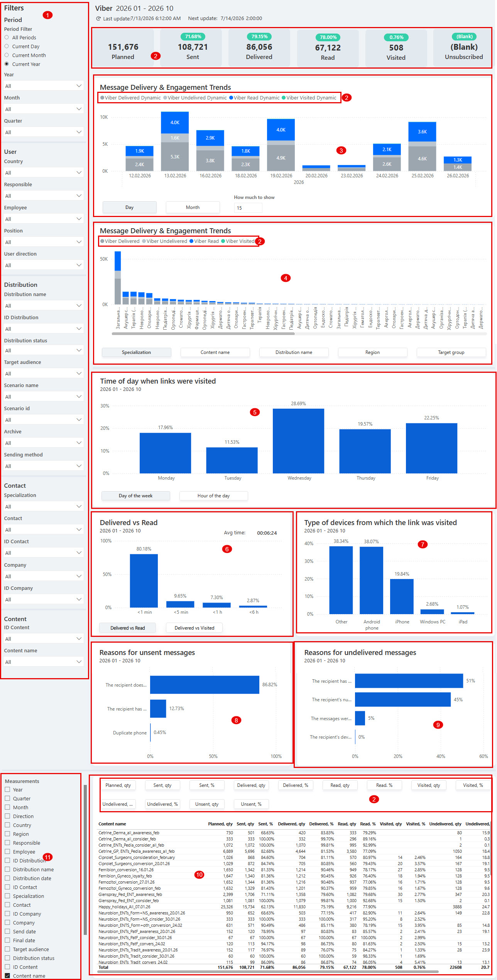Expand the Distribution status dropdown

point(43,350)
